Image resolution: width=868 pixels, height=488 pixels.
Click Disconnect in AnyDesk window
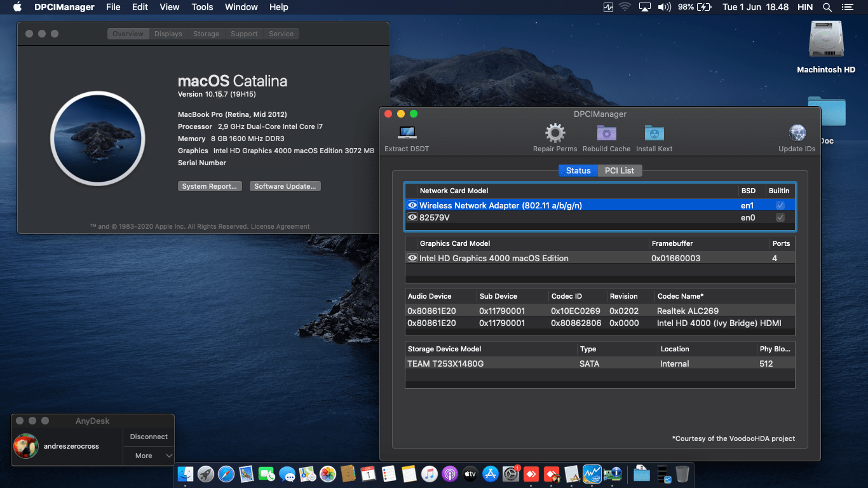(x=149, y=437)
